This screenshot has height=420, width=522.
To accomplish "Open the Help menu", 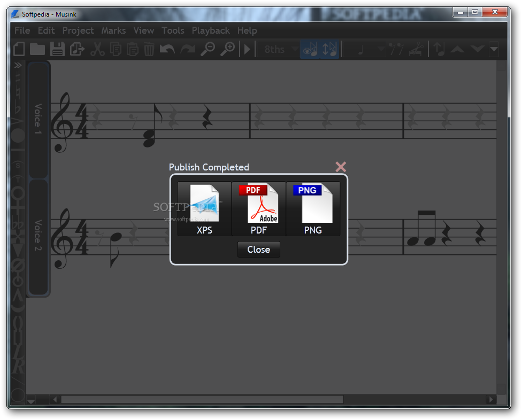I will tap(247, 30).
